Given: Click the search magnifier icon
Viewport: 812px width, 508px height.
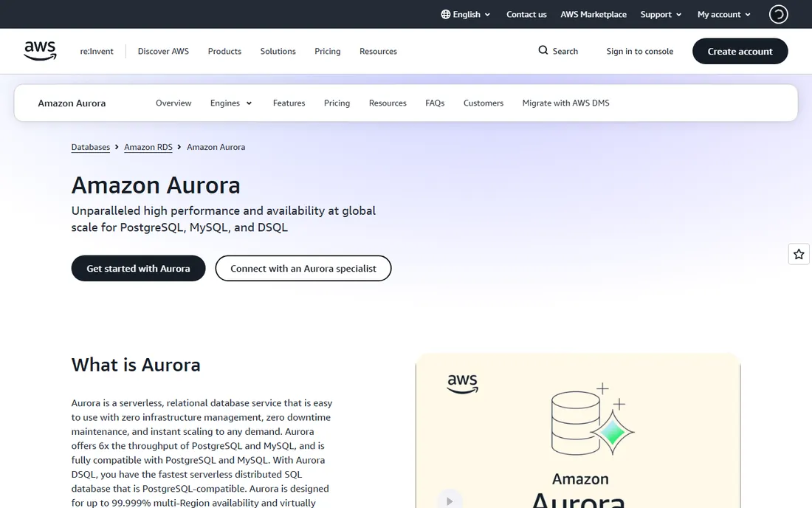Looking at the screenshot, I should pyautogui.click(x=543, y=50).
